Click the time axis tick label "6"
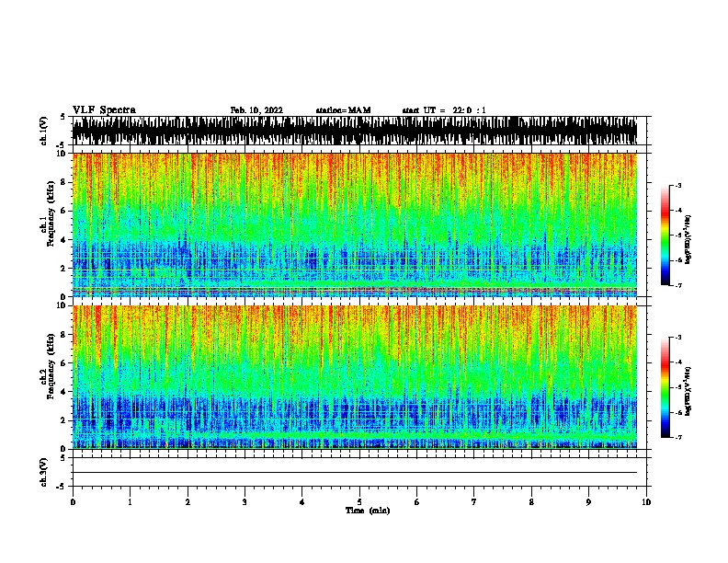 (417, 502)
